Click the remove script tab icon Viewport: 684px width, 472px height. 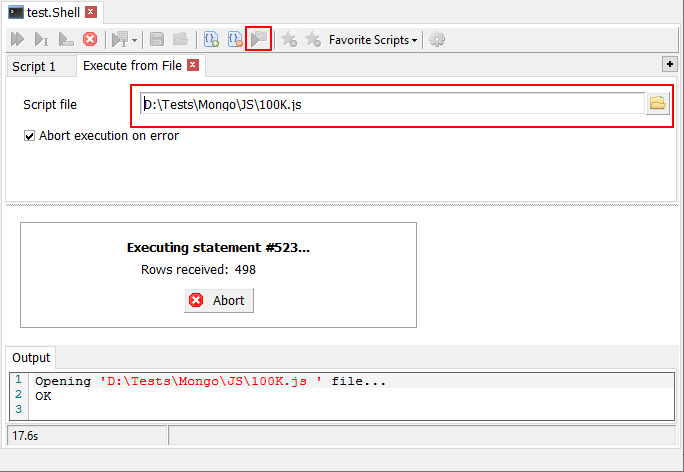(234, 40)
